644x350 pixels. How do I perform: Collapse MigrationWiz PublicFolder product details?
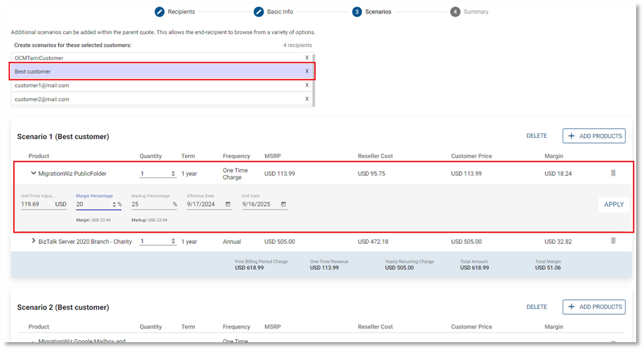coord(33,173)
